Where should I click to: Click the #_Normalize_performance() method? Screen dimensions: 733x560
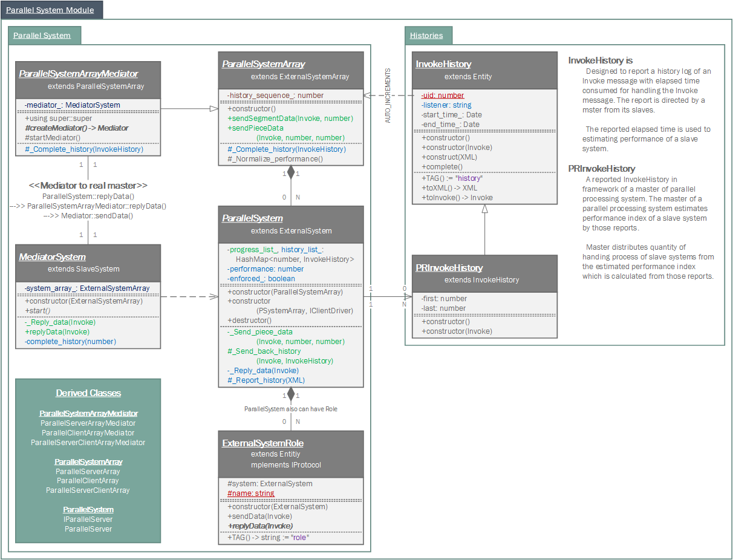pyautogui.click(x=275, y=159)
